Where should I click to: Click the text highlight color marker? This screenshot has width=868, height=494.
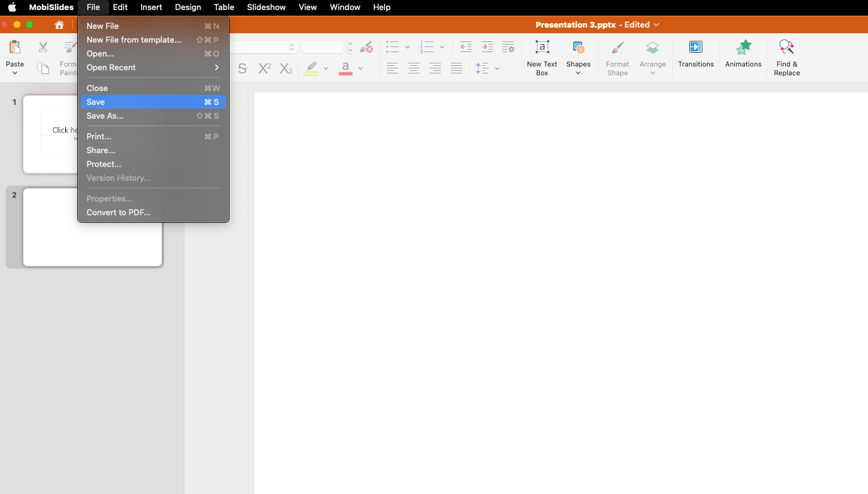click(311, 68)
